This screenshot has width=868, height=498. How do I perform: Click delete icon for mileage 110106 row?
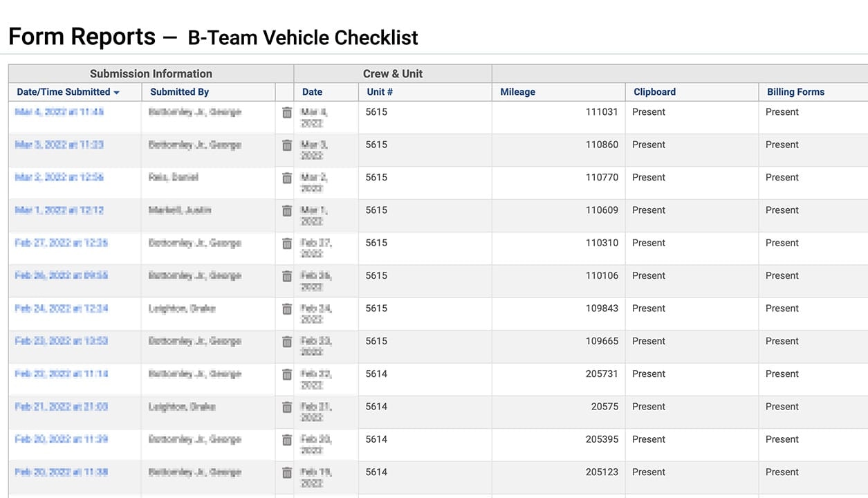tap(287, 276)
